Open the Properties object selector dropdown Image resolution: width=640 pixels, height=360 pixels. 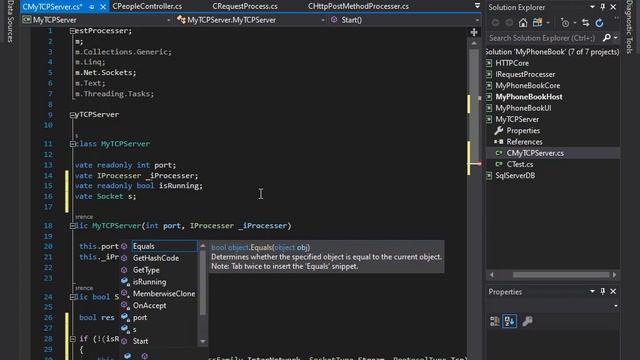[616, 306]
